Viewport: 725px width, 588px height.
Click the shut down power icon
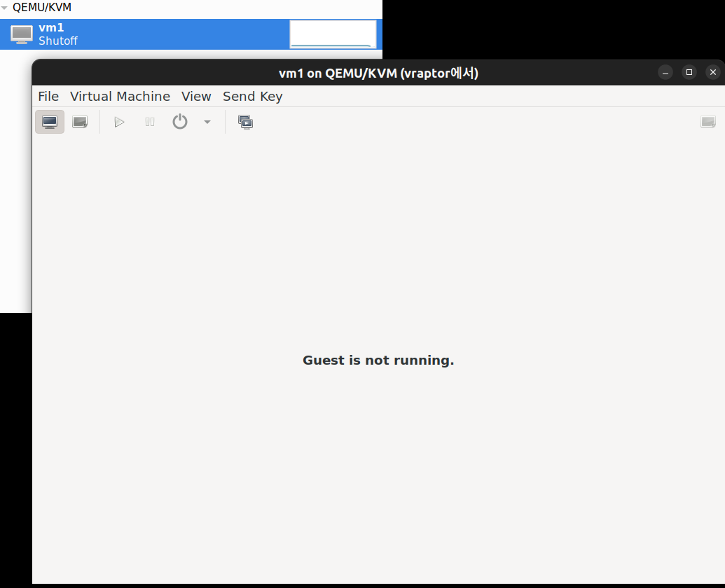(180, 122)
